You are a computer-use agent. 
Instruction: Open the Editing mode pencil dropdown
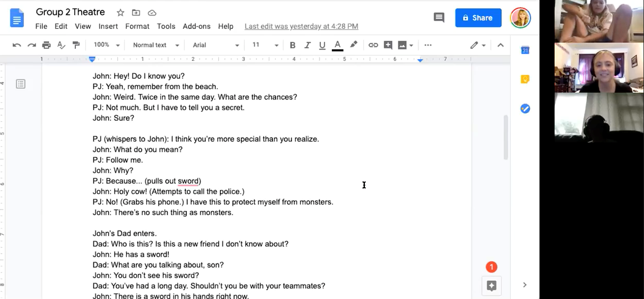(478, 45)
